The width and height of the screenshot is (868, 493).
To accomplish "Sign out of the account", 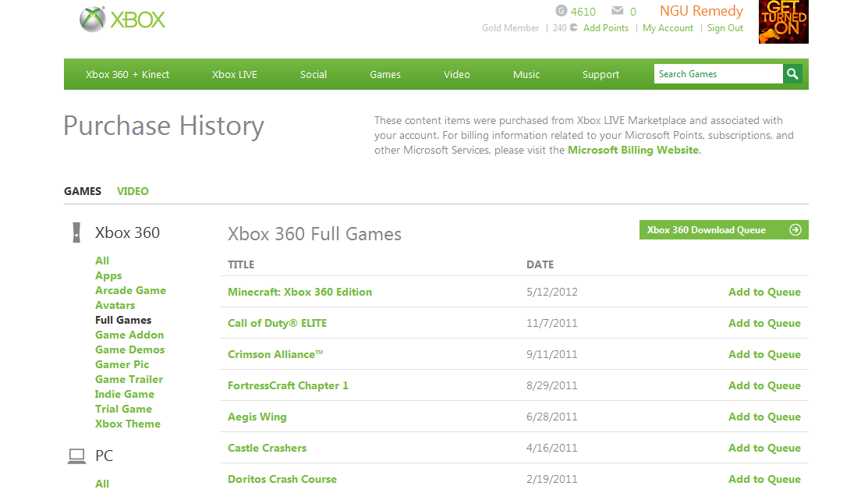I will tap(725, 28).
